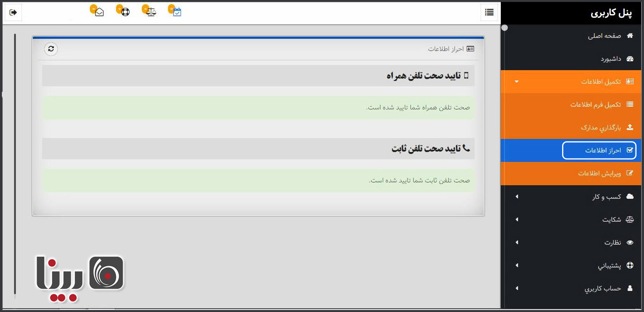Click the calendar check notification icon
644x312 pixels.
176,11
